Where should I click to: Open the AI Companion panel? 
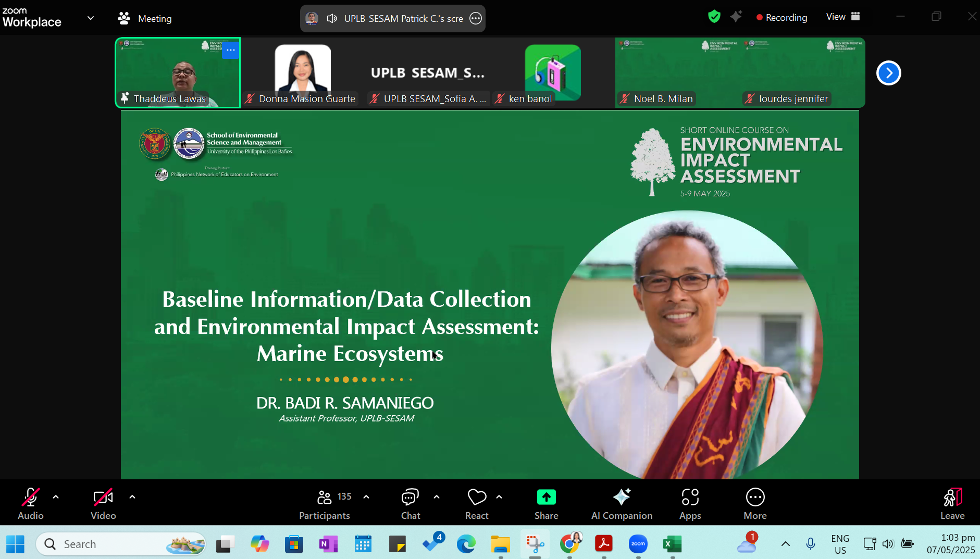622,503
